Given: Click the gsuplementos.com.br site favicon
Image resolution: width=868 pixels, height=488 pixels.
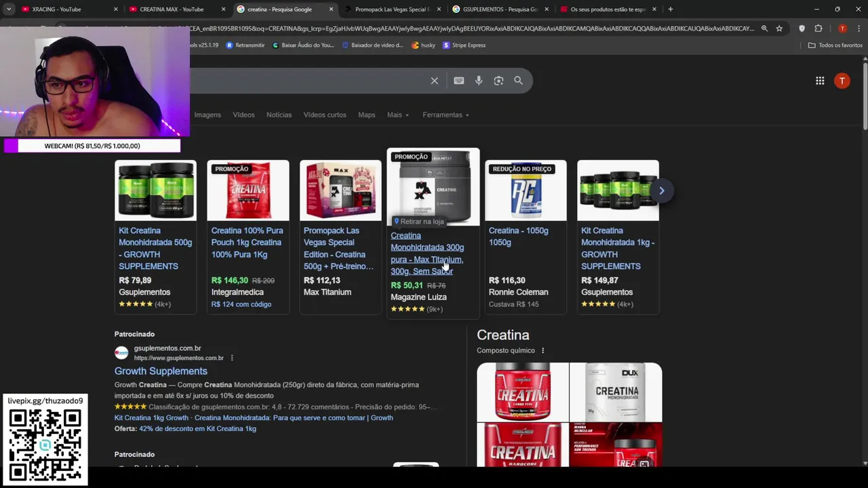Looking at the screenshot, I should click(121, 352).
